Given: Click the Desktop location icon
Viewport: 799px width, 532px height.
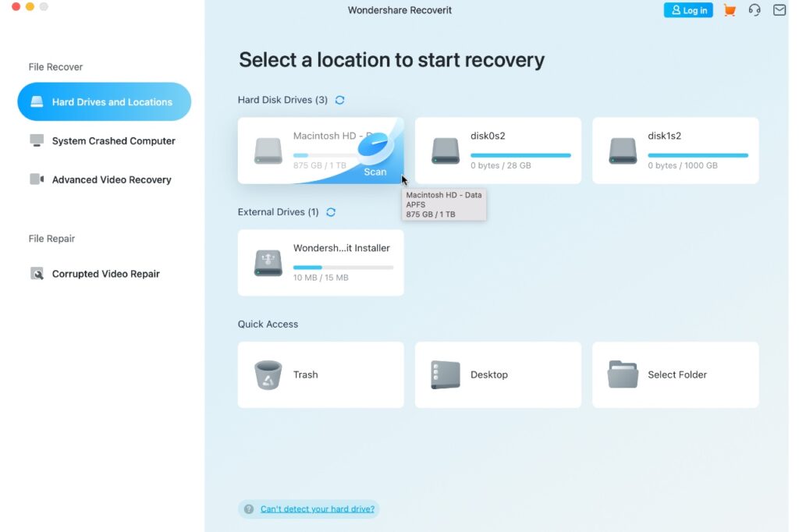Looking at the screenshot, I should (446, 375).
